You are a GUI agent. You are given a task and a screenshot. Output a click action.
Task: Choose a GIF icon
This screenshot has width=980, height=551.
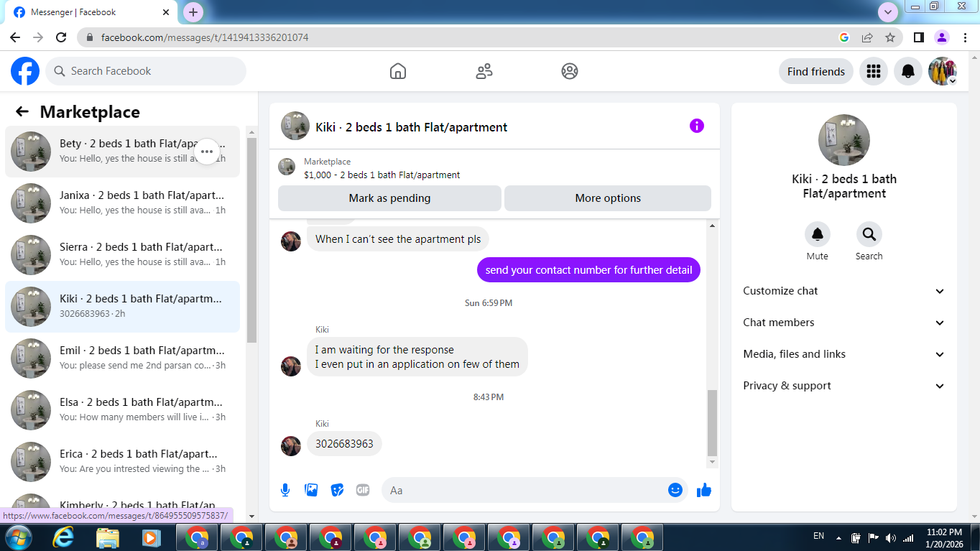[363, 490]
